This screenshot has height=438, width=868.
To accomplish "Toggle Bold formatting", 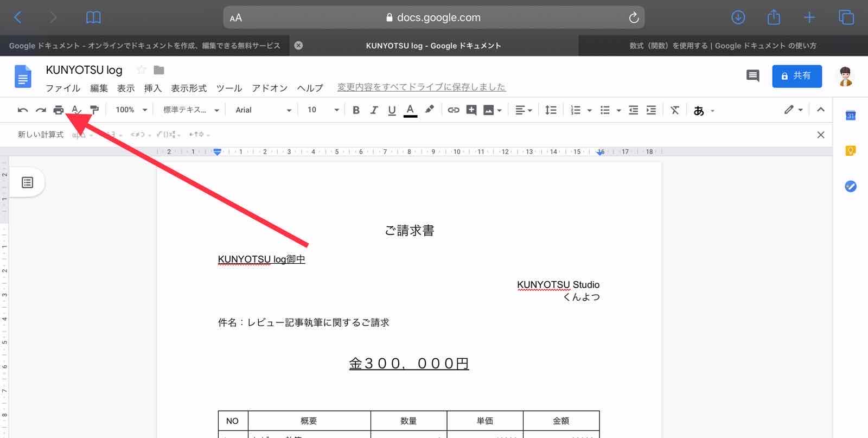I will click(x=356, y=110).
